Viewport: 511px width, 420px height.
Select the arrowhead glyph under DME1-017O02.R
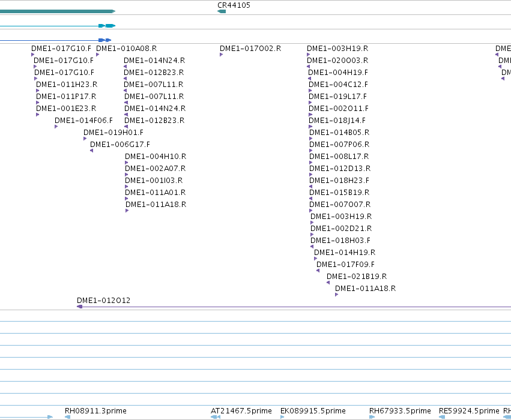coord(222,55)
